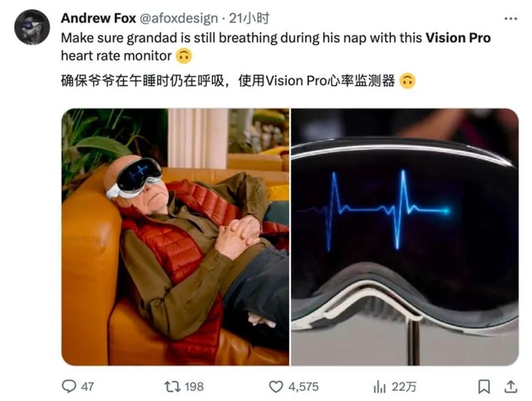The width and height of the screenshot is (532, 401).
Task: Bookmark this tweet
Action: point(484,386)
